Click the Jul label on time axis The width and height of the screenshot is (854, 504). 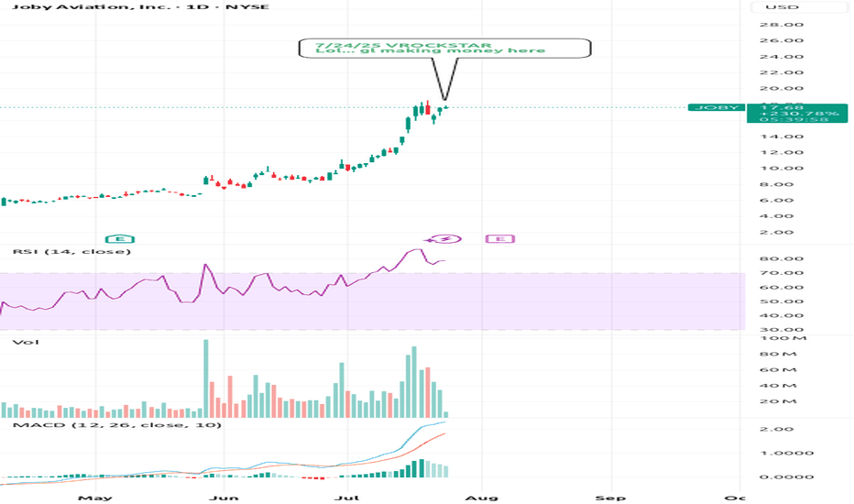tap(347, 498)
